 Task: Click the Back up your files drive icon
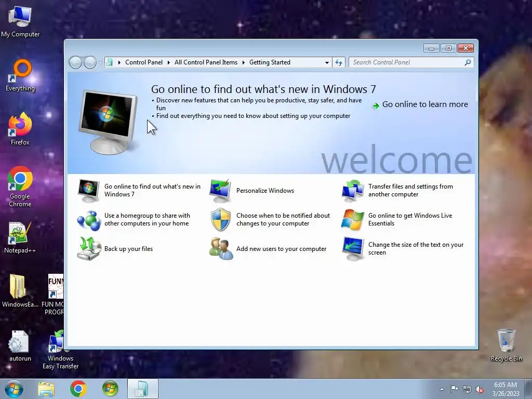pos(89,249)
